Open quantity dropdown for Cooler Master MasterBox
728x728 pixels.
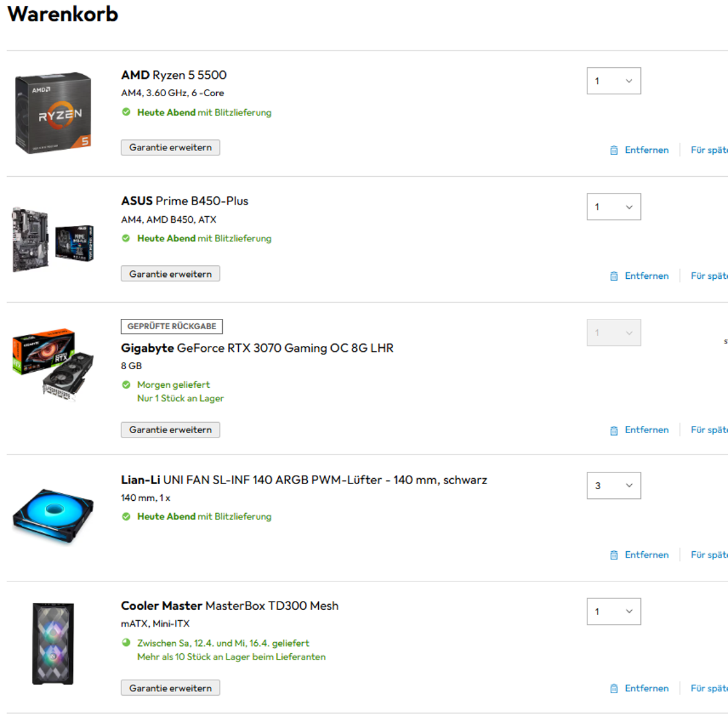pyautogui.click(x=614, y=611)
